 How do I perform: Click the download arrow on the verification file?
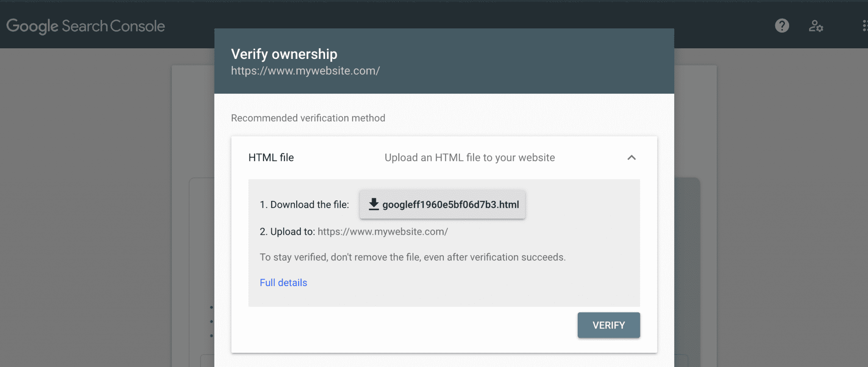(x=373, y=204)
